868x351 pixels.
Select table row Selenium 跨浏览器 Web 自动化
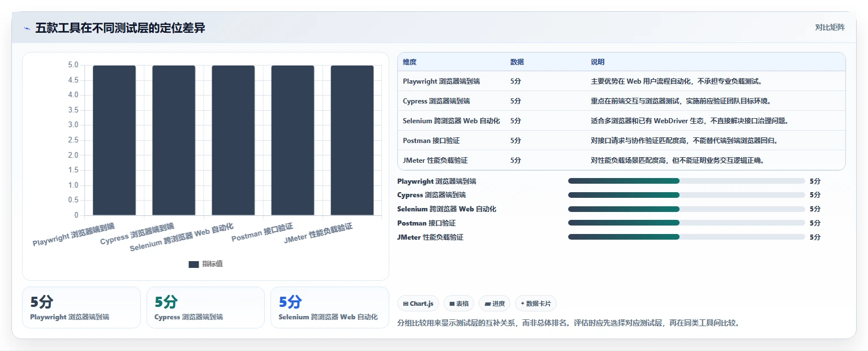point(621,121)
